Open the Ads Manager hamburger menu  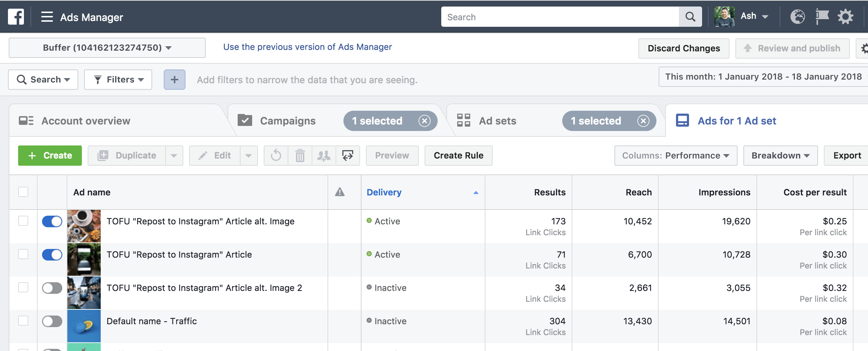pyautogui.click(x=47, y=17)
